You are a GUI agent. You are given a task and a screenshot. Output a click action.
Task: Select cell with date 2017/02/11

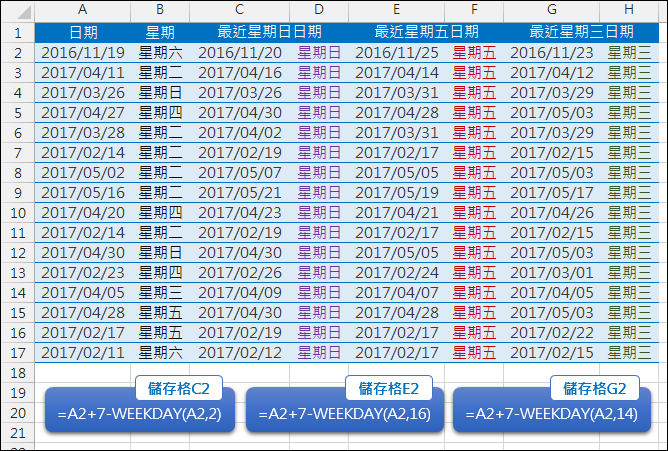(x=83, y=353)
